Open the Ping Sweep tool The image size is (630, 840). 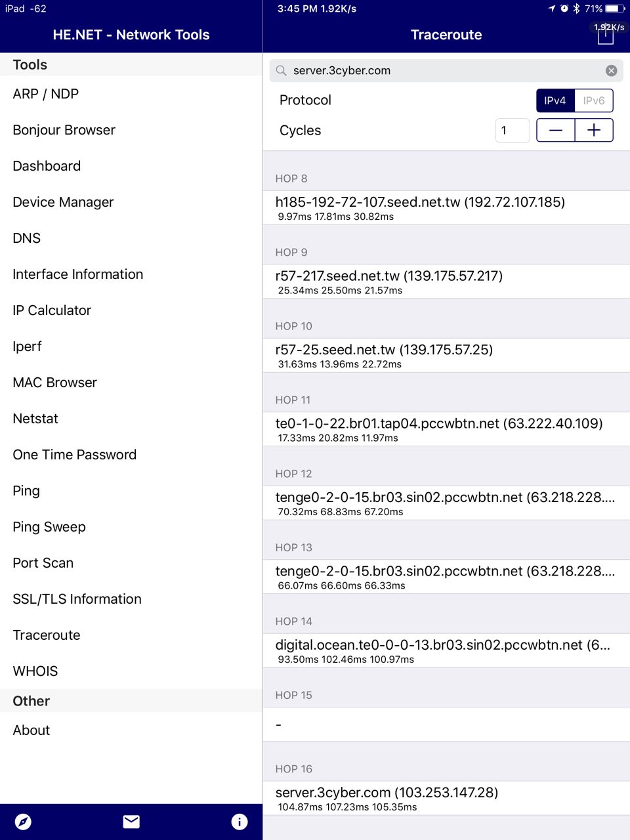pyautogui.click(x=49, y=527)
